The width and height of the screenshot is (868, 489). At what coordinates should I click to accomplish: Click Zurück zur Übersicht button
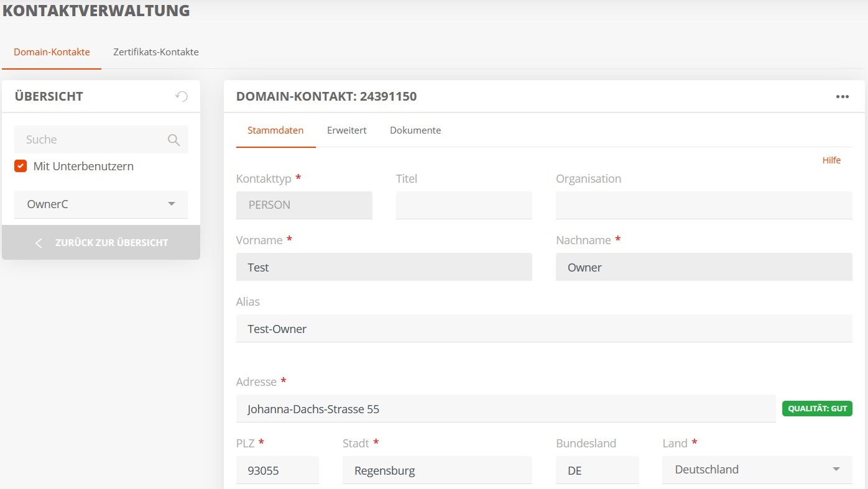tap(101, 242)
